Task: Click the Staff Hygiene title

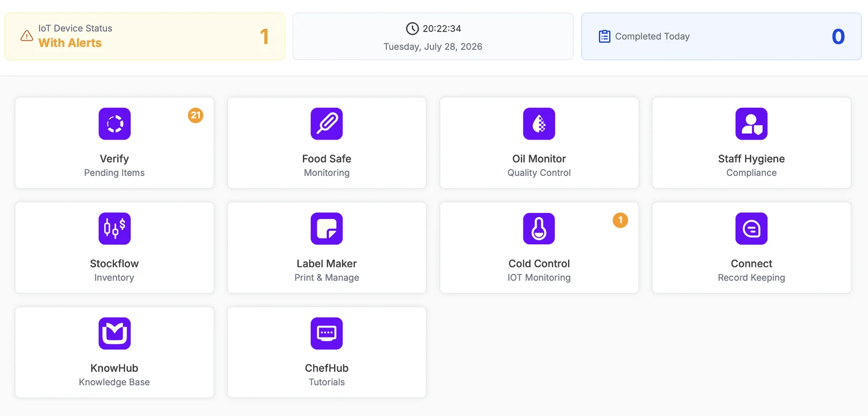Action: click(751, 159)
